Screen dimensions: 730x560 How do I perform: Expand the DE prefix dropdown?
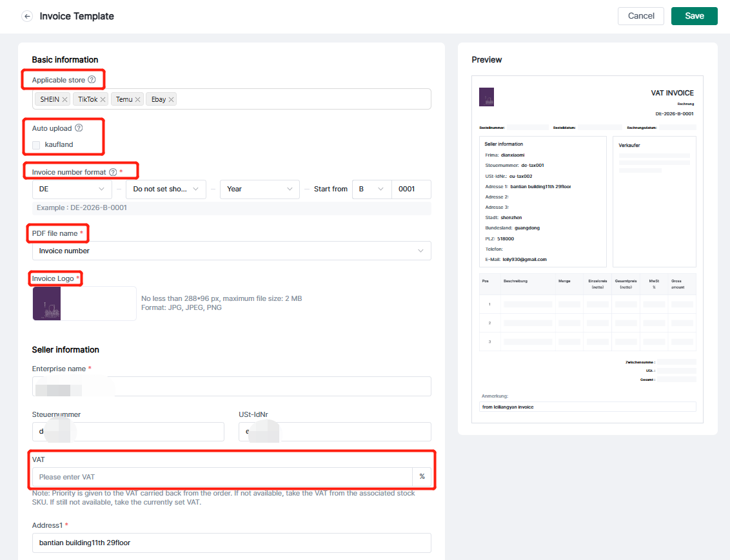point(72,189)
